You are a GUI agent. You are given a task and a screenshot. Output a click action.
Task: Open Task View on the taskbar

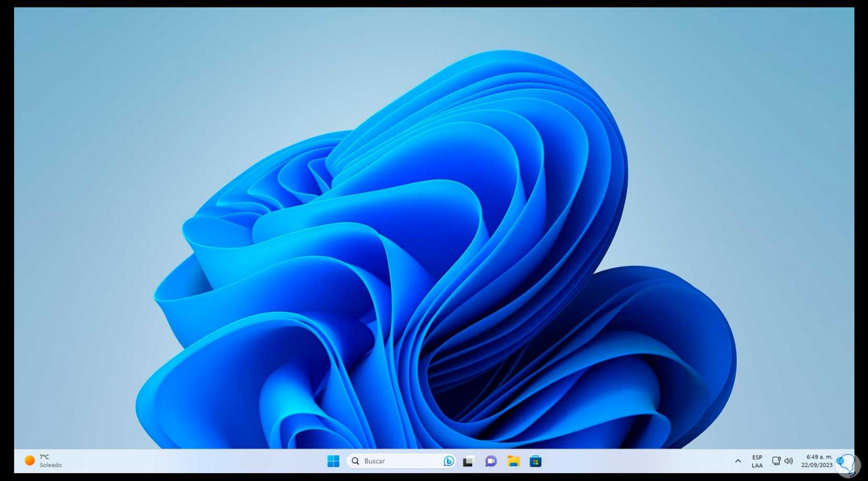pos(468,462)
